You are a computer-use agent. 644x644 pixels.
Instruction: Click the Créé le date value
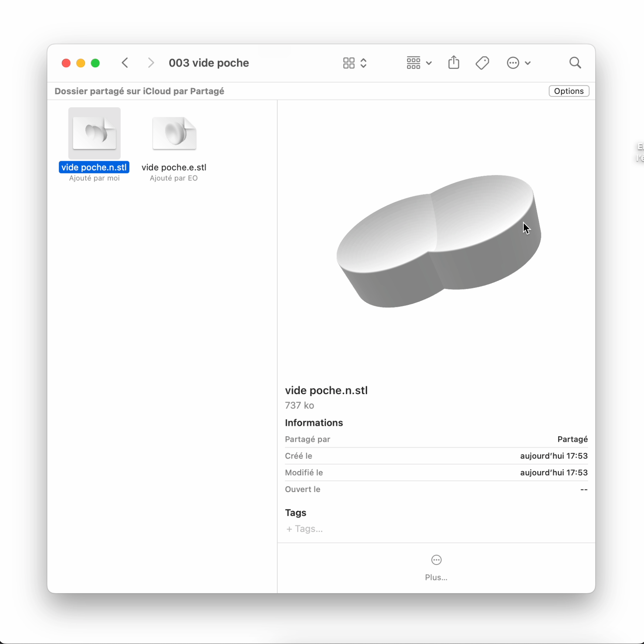coord(554,456)
